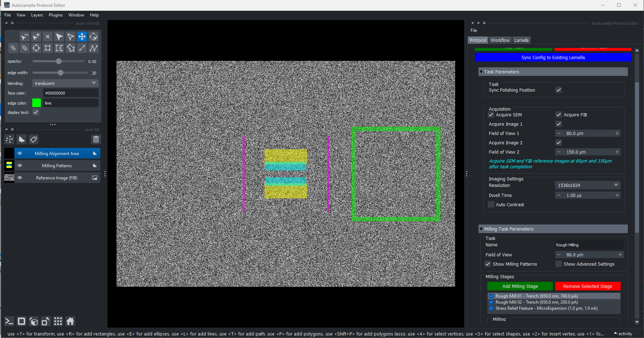Create a new points layer
Viewport: 644px width, 338px height.
[10, 139]
